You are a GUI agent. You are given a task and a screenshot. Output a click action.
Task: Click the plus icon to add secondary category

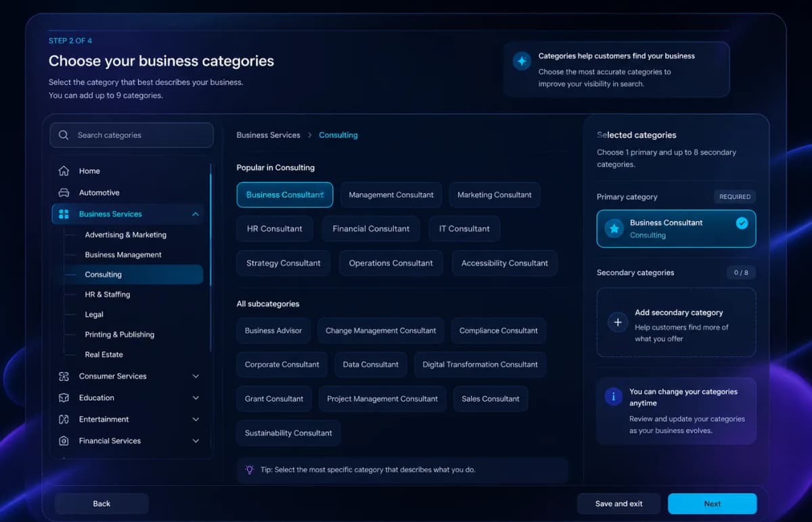coord(618,322)
